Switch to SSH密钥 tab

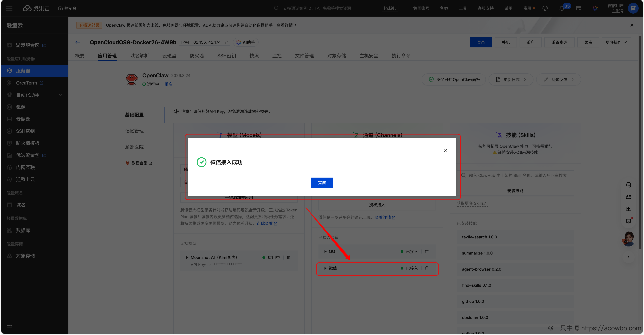click(227, 56)
